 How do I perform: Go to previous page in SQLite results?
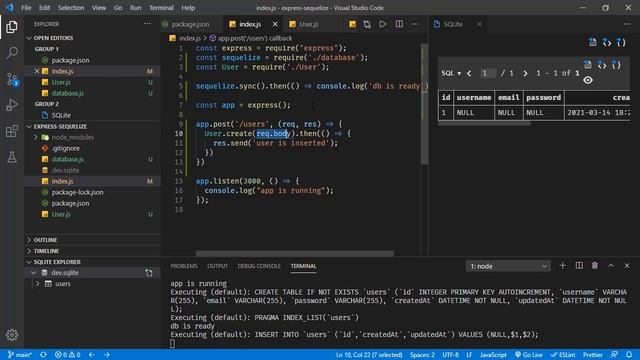point(469,73)
